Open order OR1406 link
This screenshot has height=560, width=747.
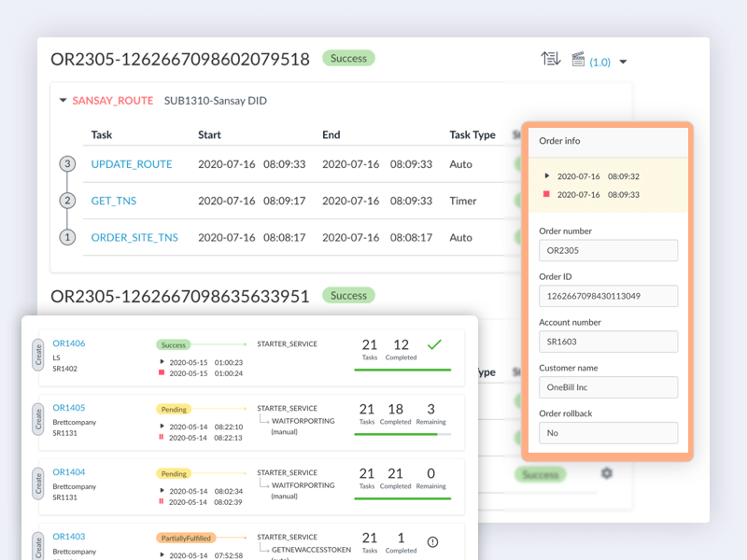click(70, 342)
